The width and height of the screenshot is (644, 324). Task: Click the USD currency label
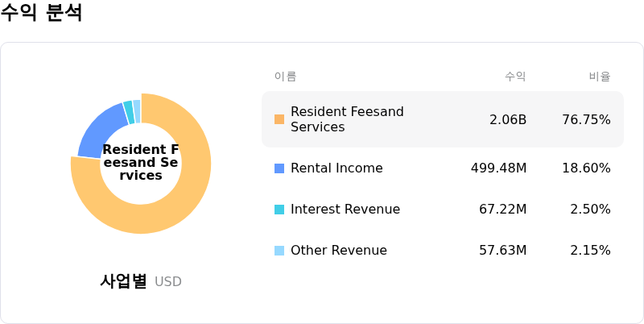tap(168, 282)
